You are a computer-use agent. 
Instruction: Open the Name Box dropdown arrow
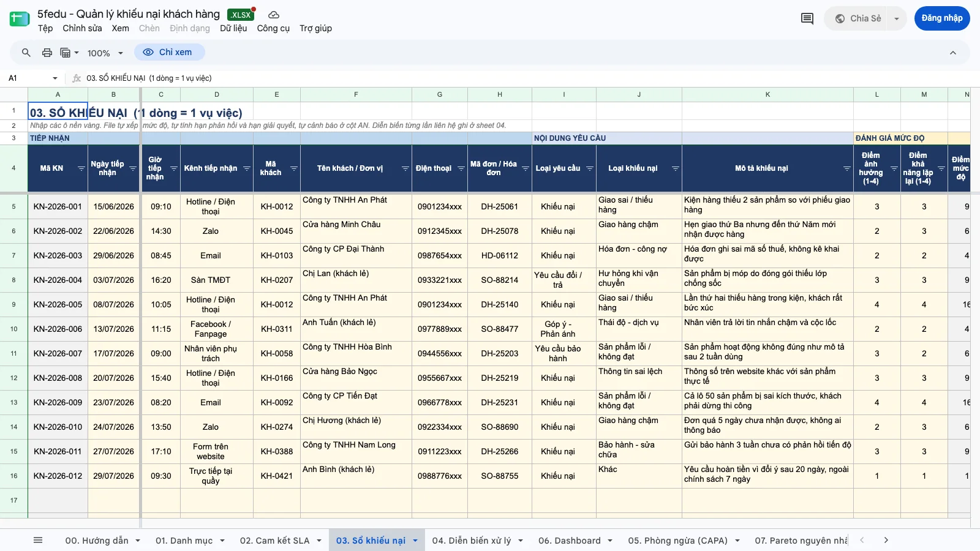point(55,78)
